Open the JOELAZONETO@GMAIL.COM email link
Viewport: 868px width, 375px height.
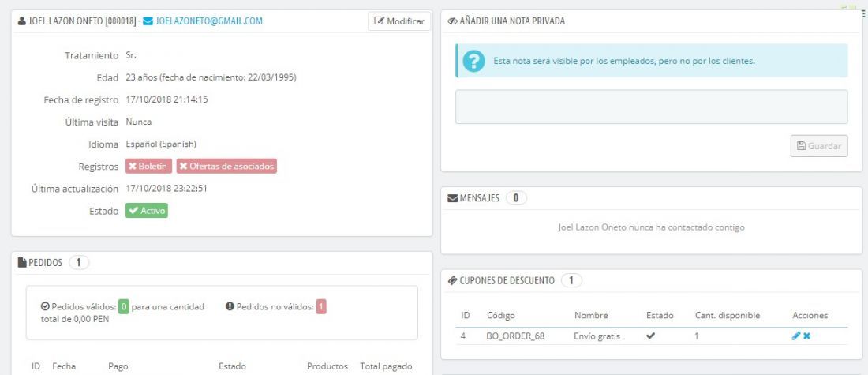(208, 21)
